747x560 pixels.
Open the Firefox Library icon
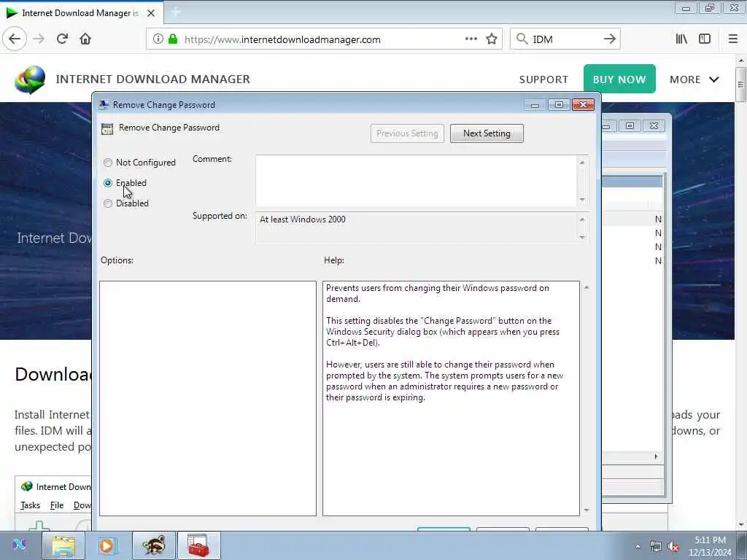[x=681, y=39]
